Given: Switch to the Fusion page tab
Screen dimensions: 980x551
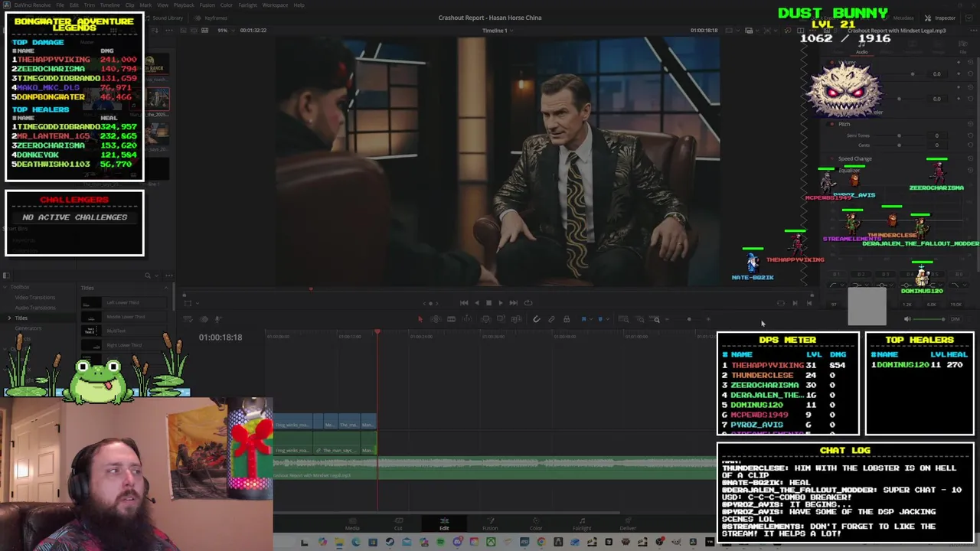Looking at the screenshot, I should coord(490,524).
